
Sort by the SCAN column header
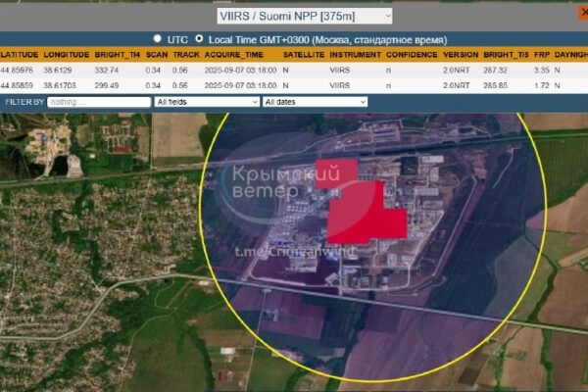(x=157, y=55)
